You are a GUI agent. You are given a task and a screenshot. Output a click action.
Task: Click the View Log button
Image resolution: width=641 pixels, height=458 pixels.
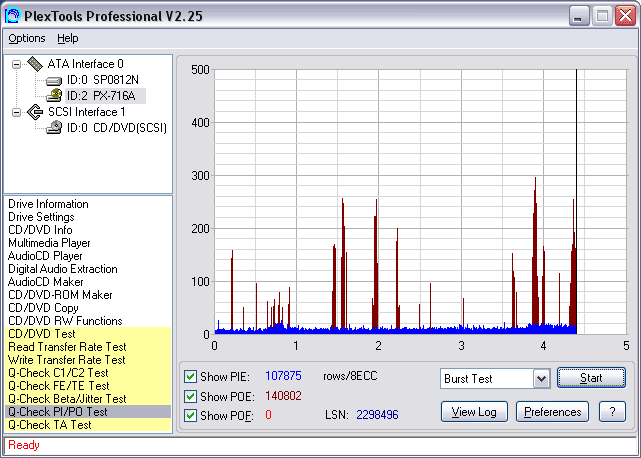[474, 412]
